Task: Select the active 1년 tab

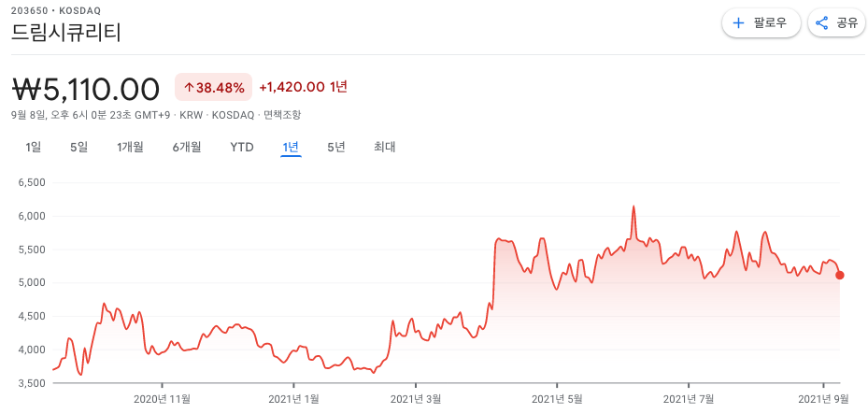Action: click(x=291, y=148)
